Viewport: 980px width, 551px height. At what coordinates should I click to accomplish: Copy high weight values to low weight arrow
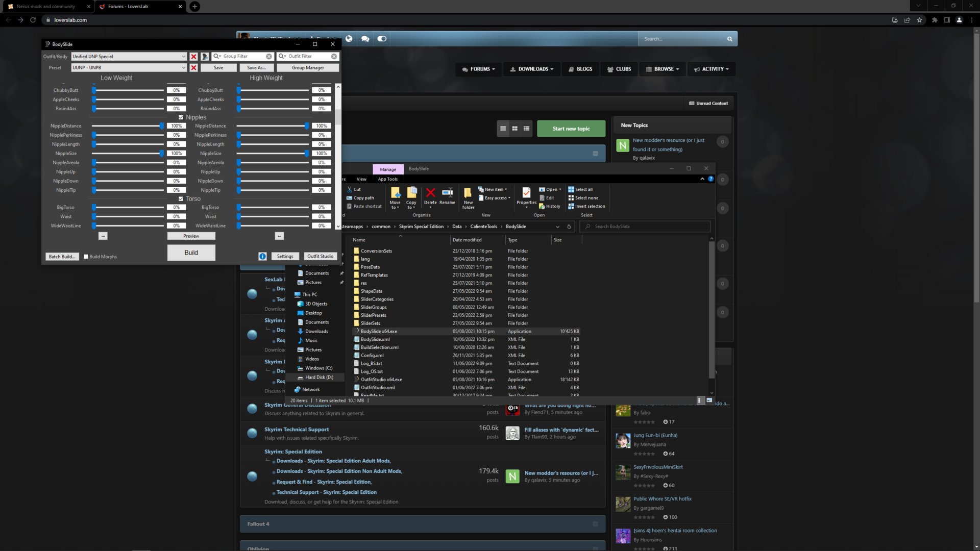[279, 236]
